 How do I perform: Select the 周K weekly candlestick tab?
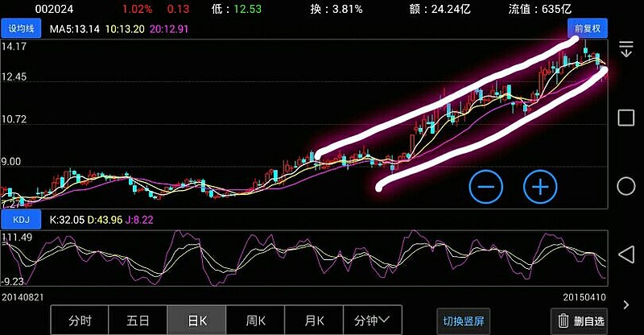tap(255, 321)
